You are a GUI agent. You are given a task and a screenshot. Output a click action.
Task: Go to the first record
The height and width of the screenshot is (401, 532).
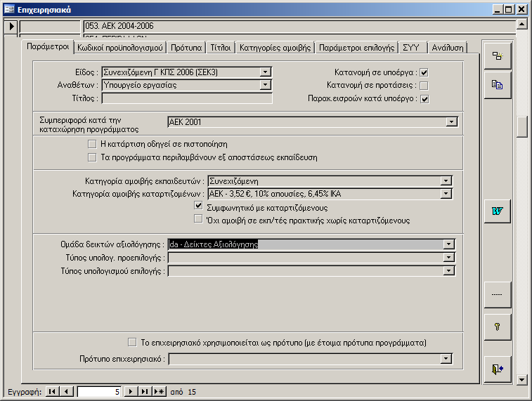click(53, 391)
